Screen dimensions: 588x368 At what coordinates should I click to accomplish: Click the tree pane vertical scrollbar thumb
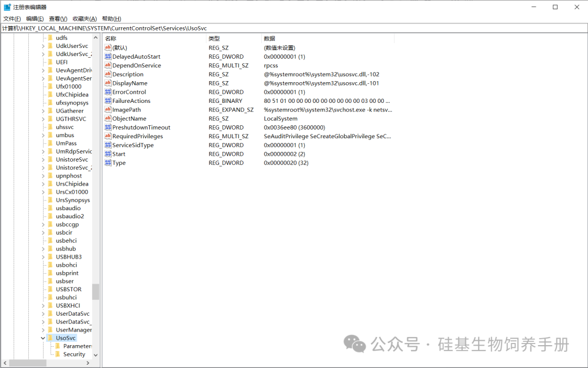[x=96, y=292]
